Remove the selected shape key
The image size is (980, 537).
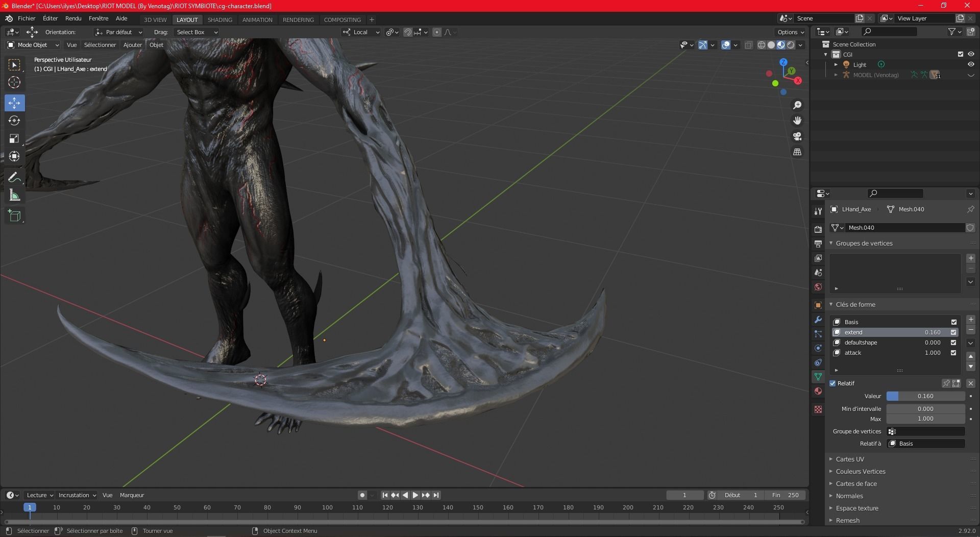tap(971, 330)
